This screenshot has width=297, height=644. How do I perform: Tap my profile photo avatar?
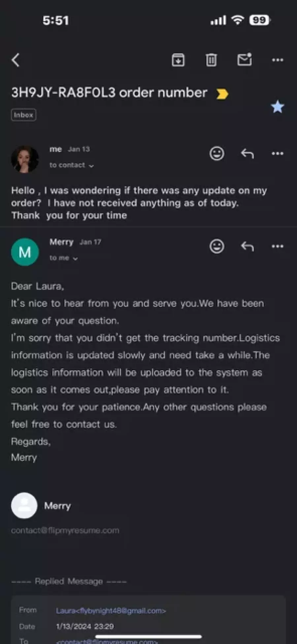pos(25,159)
